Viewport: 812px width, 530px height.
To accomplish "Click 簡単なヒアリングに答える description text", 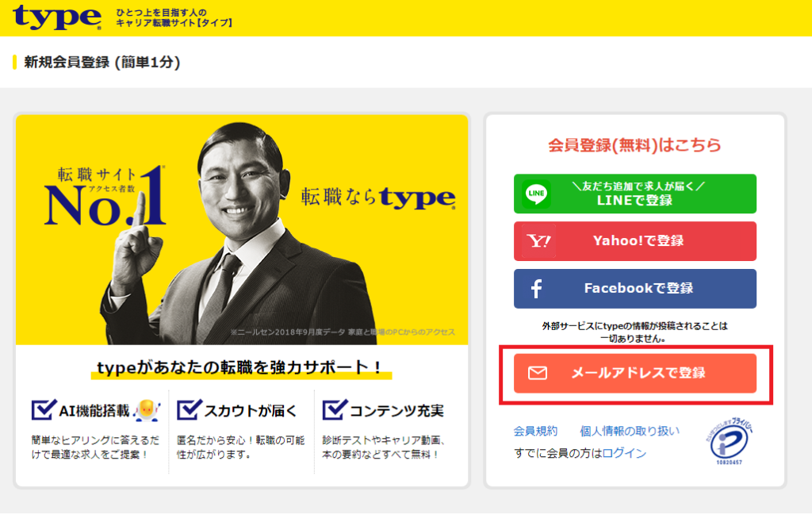I will pos(95,447).
